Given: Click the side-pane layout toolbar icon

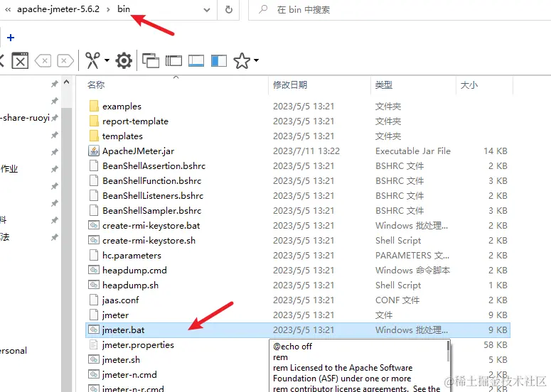Looking at the screenshot, I should pyautogui.click(x=173, y=61).
